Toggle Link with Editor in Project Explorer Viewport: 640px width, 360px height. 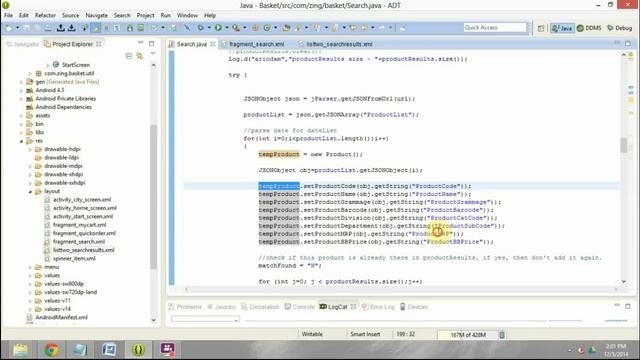(140, 56)
